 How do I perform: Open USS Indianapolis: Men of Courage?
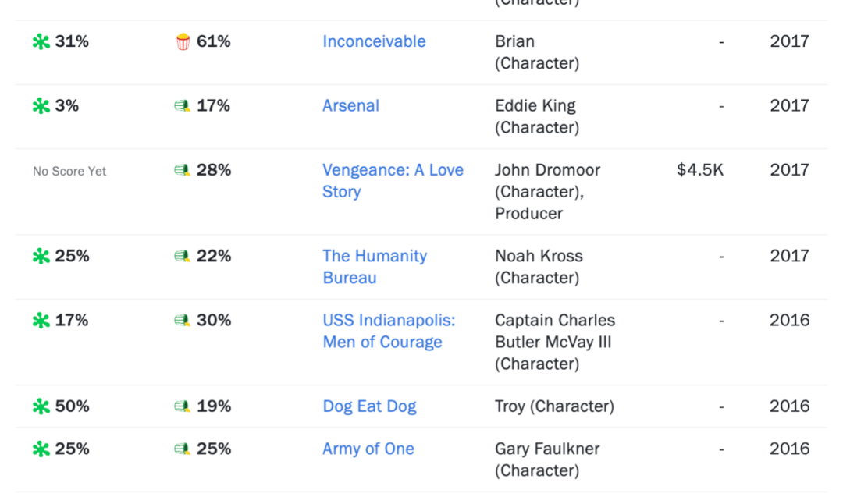[x=389, y=331]
